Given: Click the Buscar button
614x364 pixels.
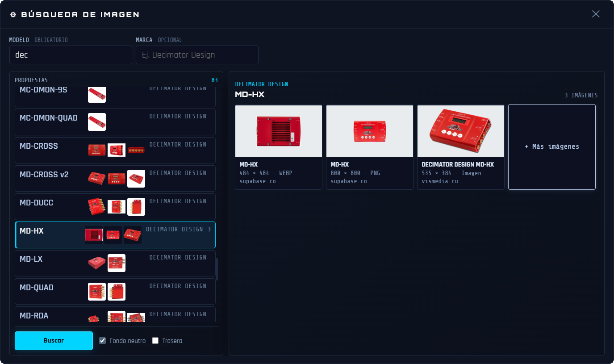Looking at the screenshot, I should pyautogui.click(x=54, y=340).
